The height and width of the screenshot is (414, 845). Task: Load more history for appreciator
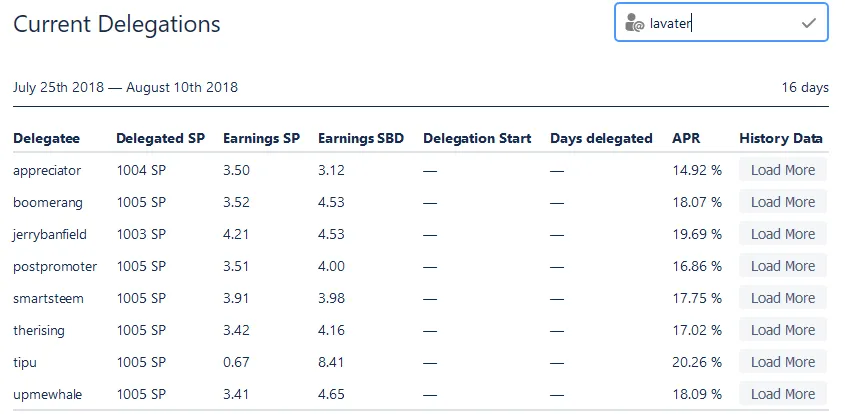[x=782, y=170]
